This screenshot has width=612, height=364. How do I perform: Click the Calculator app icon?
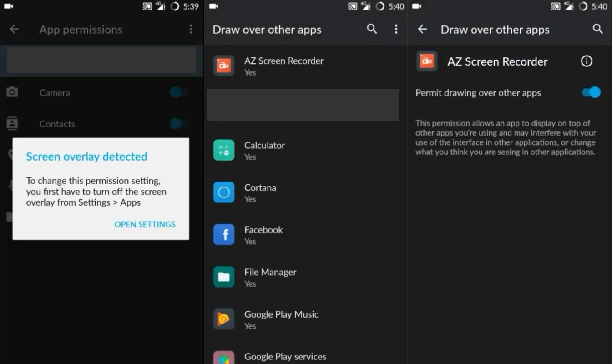(224, 150)
